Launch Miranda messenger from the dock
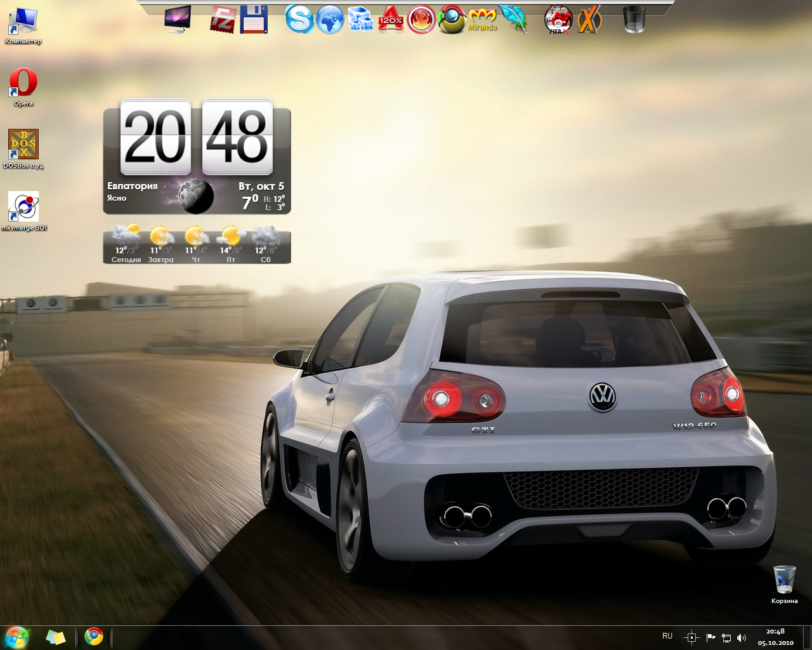Screen dimensions: 812x650 (x=482, y=19)
